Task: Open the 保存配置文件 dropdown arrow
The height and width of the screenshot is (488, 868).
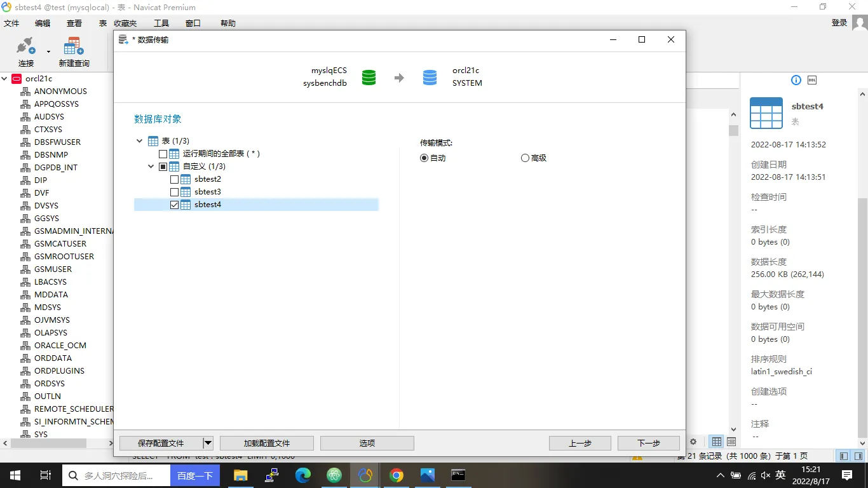Action: tap(208, 443)
